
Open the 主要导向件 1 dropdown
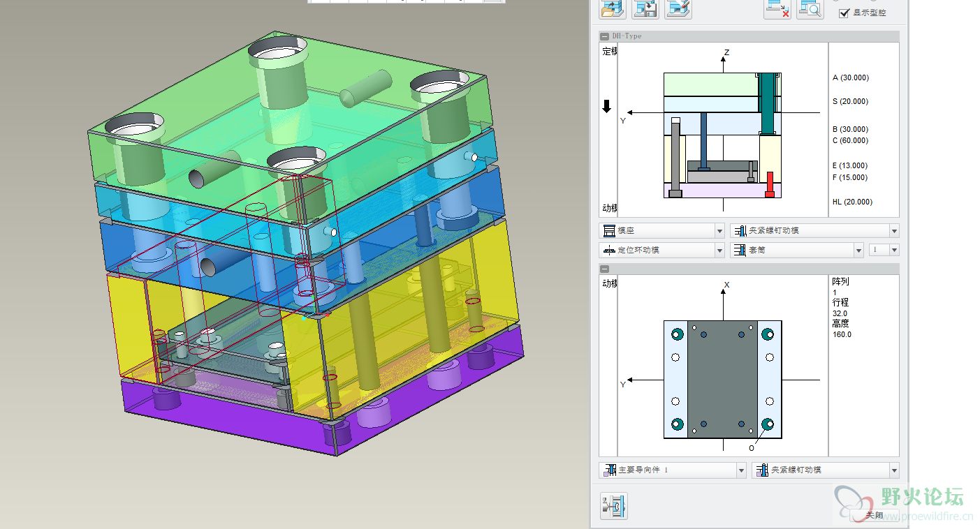[673, 470]
